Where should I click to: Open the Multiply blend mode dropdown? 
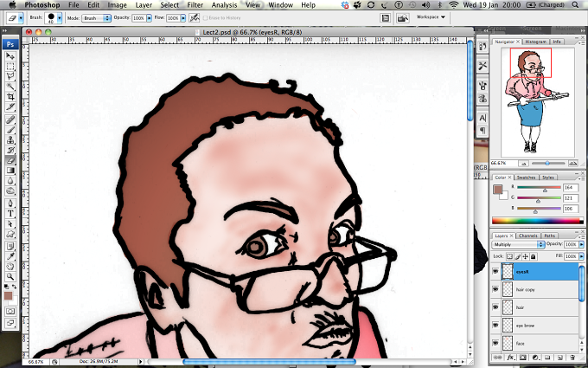[518, 244]
